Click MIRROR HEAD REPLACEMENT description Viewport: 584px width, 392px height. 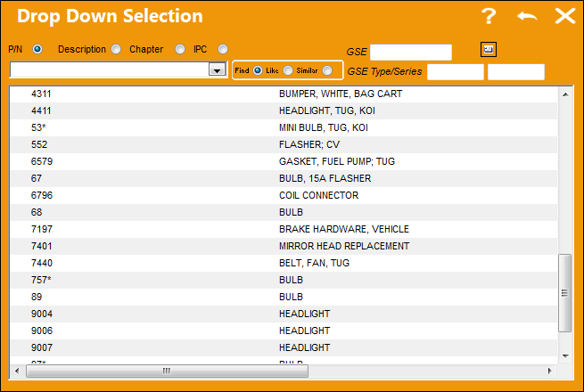click(x=344, y=247)
